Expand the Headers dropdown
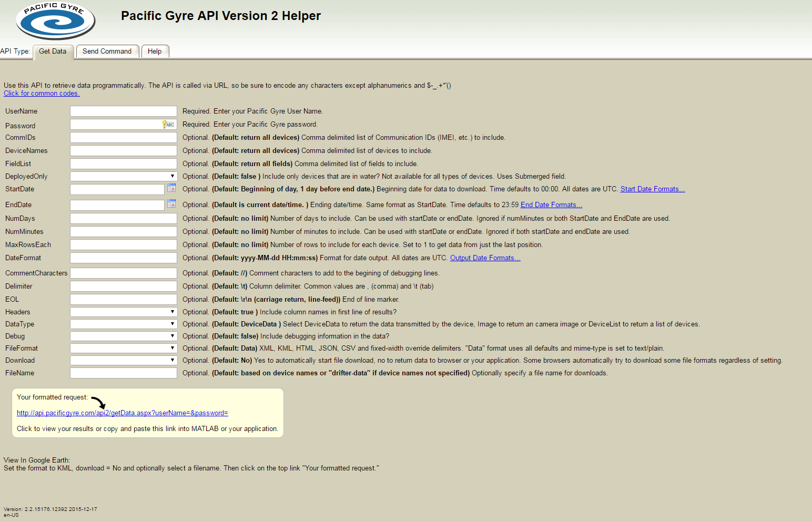812x522 pixels. (x=124, y=312)
